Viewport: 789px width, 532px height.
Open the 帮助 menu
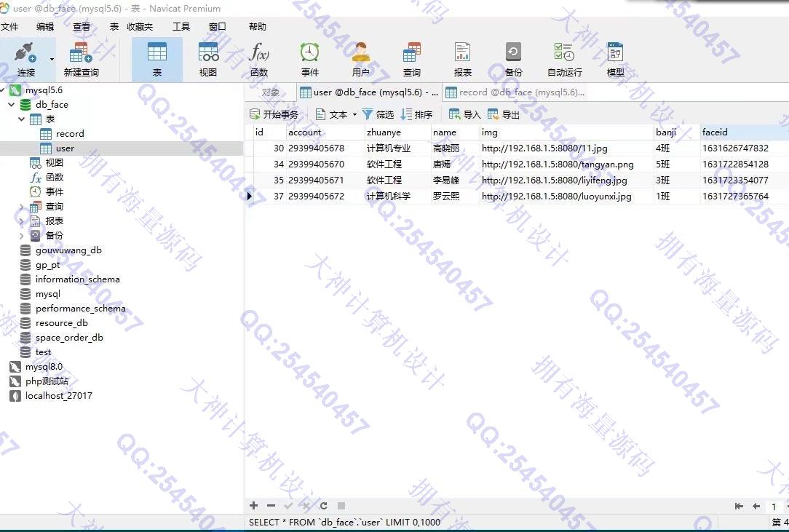tap(257, 27)
